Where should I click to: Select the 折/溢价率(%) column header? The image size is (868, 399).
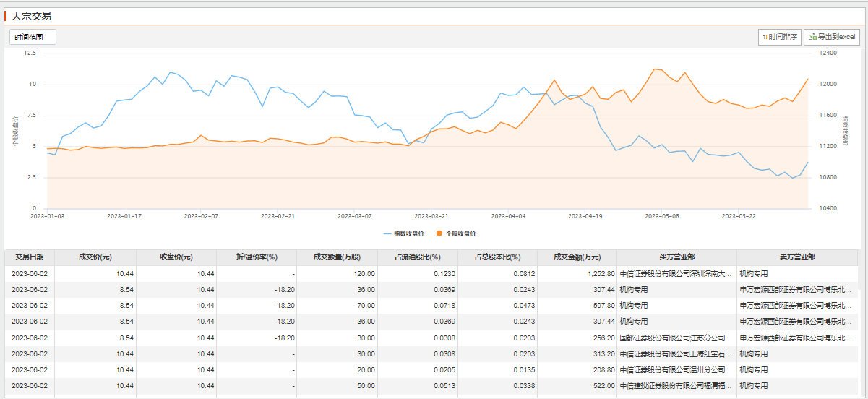[257, 257]
